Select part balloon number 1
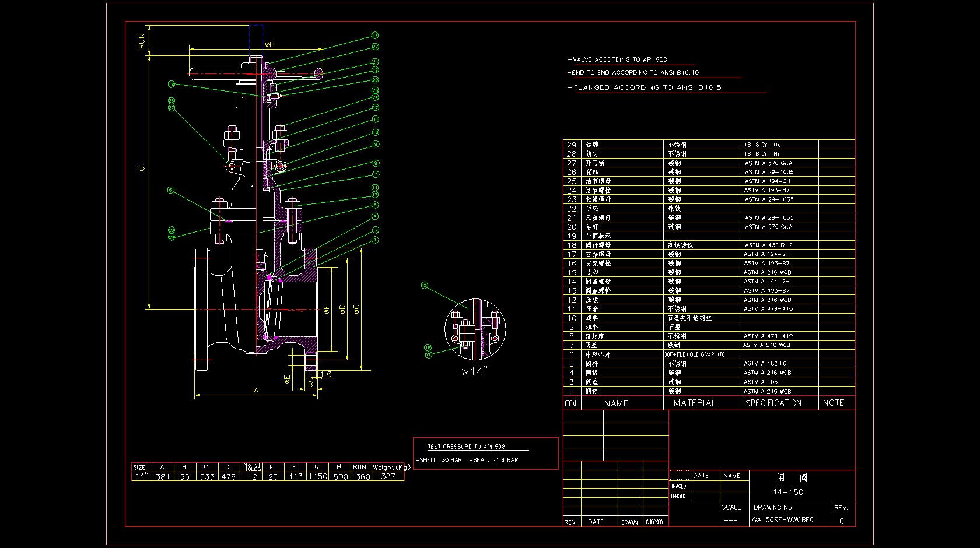Viewport: 980px width, 548px height. (x=375, y=240)
